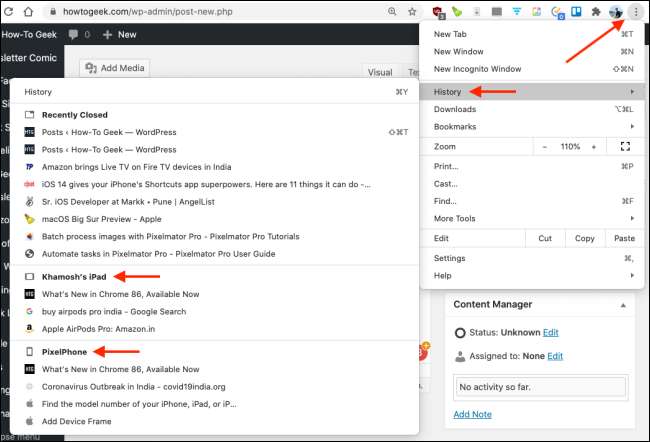
Task: Collapse the Content Manager panel
Action: coord(623,304)
